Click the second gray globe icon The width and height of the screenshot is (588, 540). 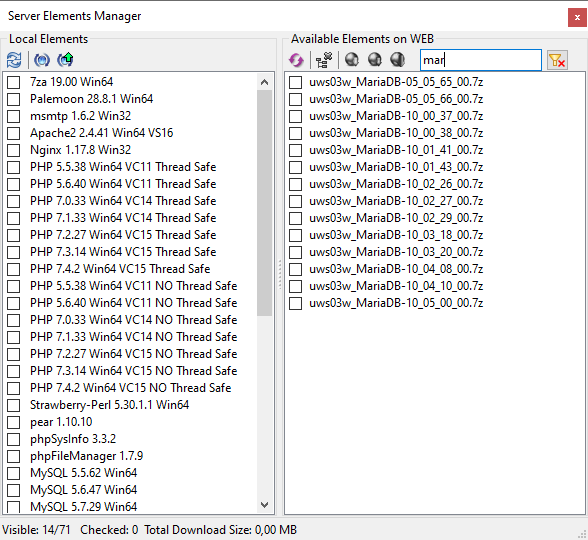[375, 60]
